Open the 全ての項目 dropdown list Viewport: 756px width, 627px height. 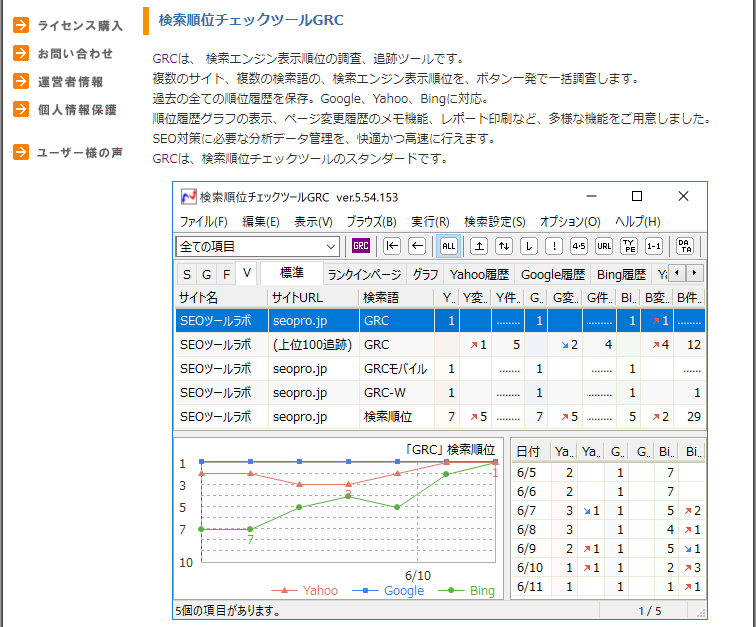331,246
